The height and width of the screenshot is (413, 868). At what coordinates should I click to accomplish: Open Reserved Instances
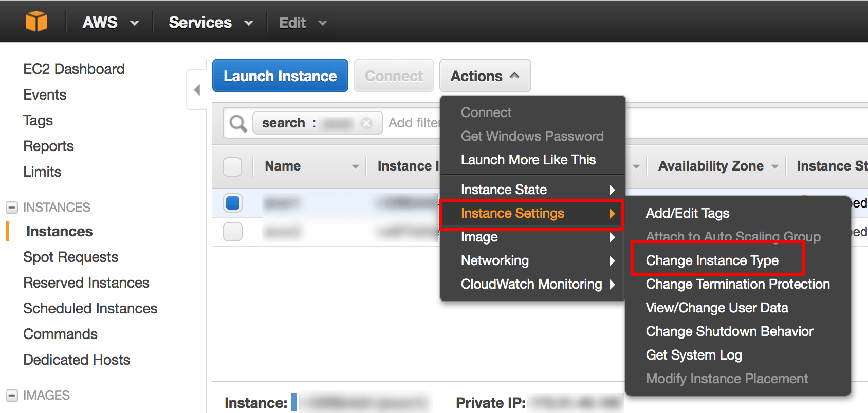86,283
